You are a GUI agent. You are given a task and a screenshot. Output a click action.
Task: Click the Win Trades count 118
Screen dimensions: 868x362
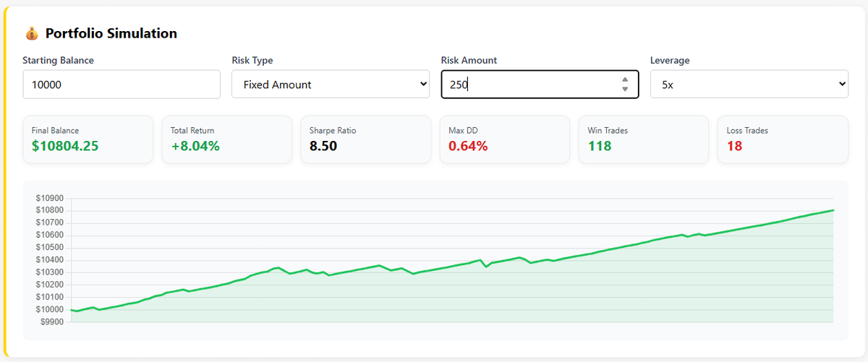coord(599,146)
